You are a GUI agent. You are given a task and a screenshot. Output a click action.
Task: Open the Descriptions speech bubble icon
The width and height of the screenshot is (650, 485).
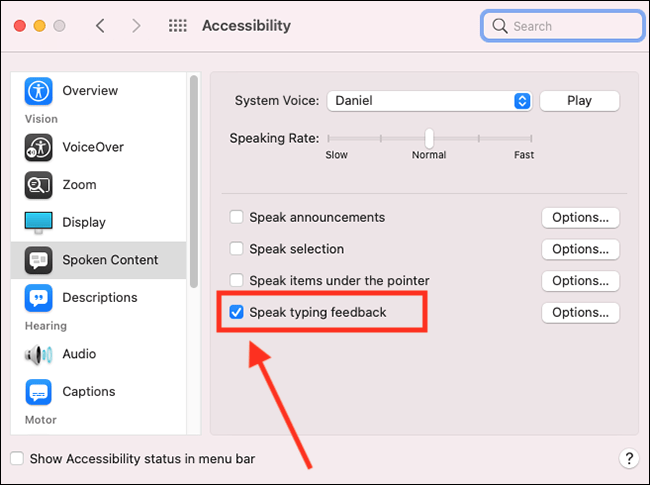38,298
